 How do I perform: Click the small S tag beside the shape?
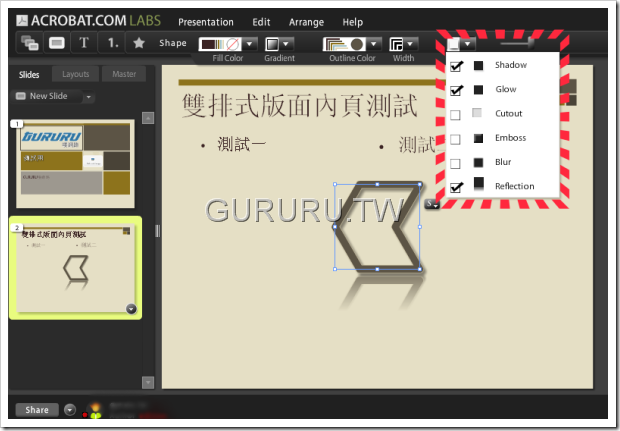(431, 204)
